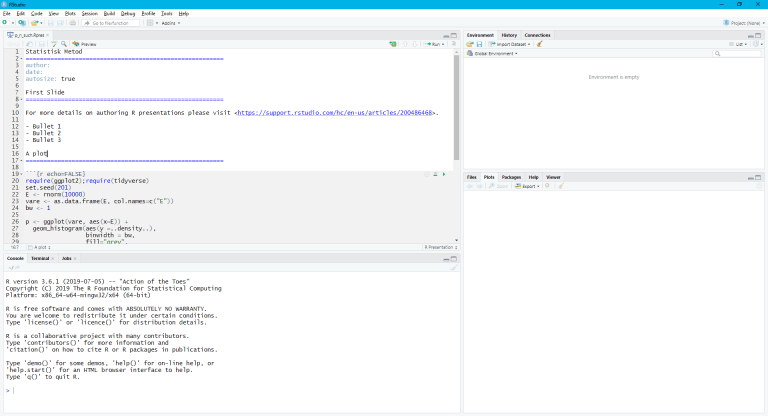Open the rstudio support hyperlink in editor
The width and height of the screenshot is (768, 416).
point(336,113)
